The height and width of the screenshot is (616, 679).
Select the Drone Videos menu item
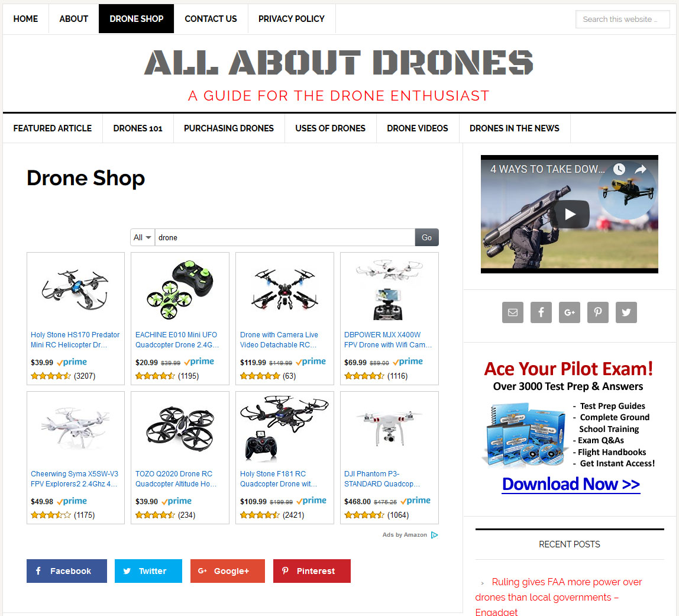click(418, 128)
